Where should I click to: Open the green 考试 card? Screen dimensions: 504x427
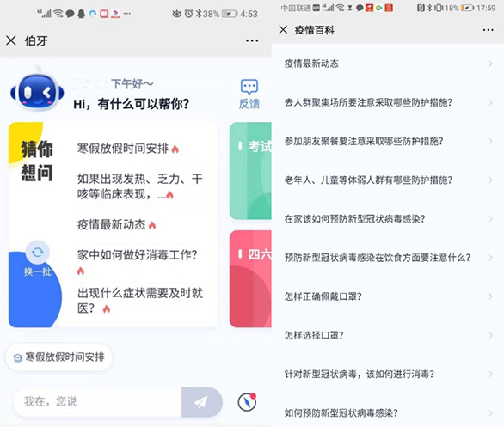pyautogui.click(x=250, y=171)
